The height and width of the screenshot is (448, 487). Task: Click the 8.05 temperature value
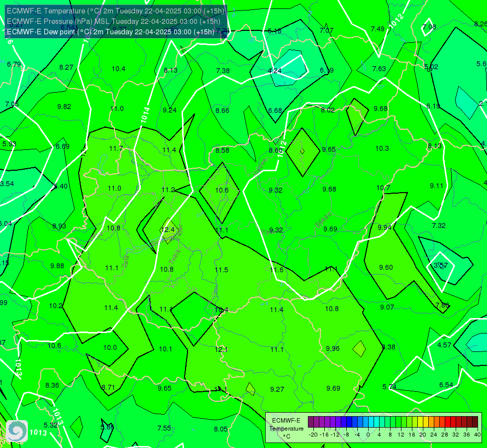[221, 430]
